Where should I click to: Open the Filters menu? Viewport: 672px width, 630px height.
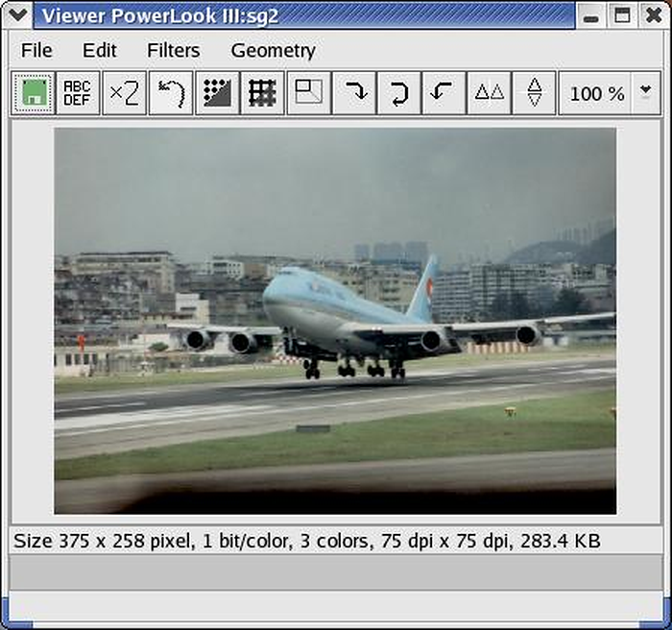pos(174,51)
